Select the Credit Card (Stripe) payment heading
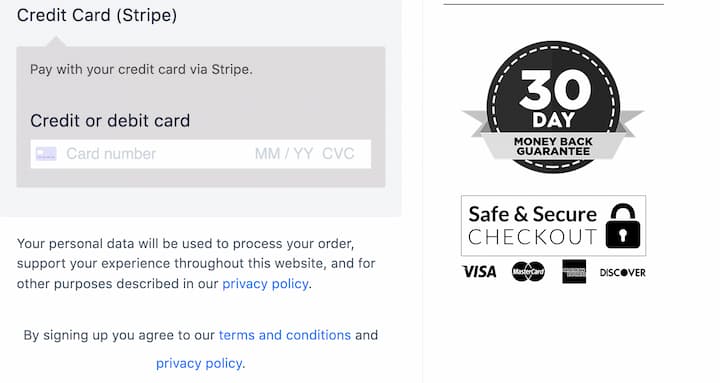This screenshot has height=383, width=720. pyautogui.click(x=97, y=15)
